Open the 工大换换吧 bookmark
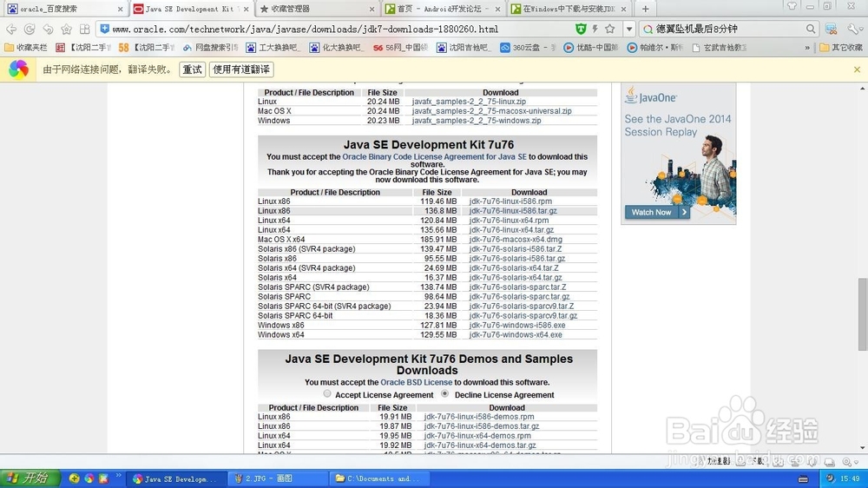The width and height of the screenshot is (868, 488). click(273, 48)
